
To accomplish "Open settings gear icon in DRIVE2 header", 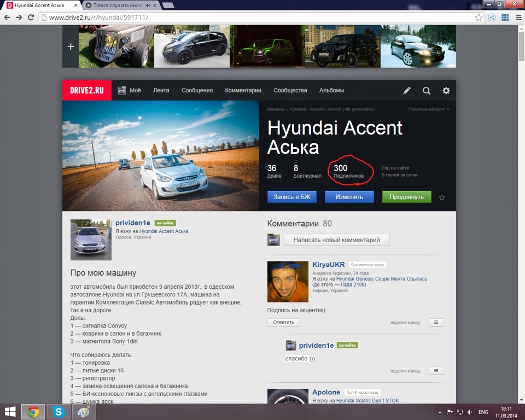I will (x=446, y=90).
